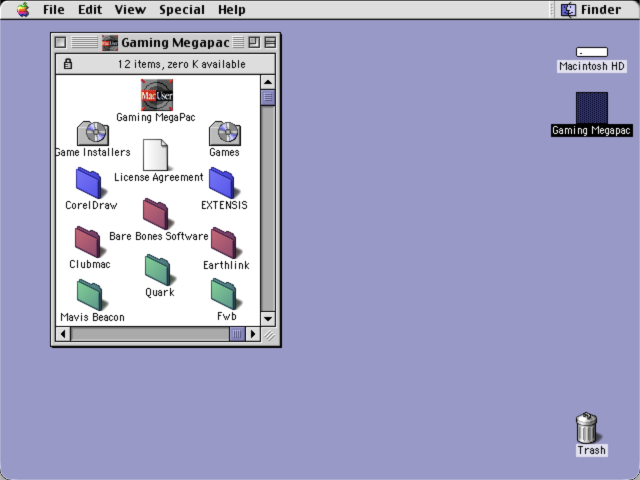
Task: Click the 'Earthlink' name label
Action: [227, 265]
